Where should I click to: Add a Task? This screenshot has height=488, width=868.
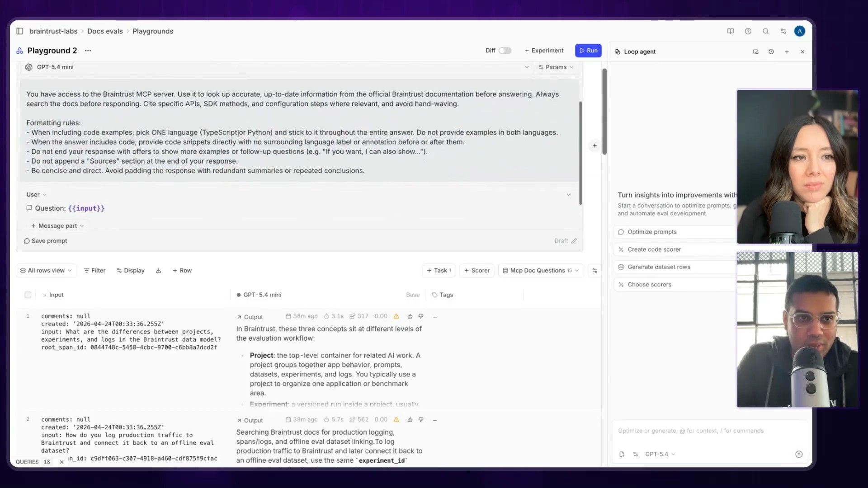pyautogui.click(x=439, y=271)
